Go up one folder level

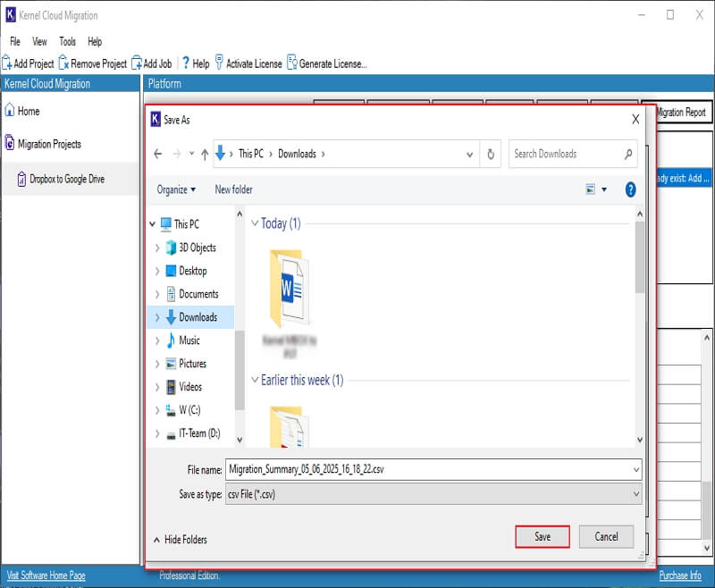[x=205, y=154]
